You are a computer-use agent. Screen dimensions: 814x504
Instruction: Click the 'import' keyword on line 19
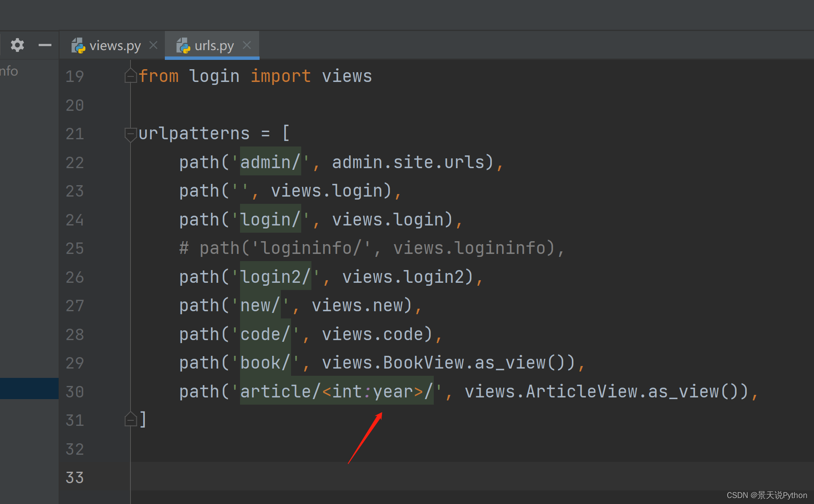click(x=280, y=76)
